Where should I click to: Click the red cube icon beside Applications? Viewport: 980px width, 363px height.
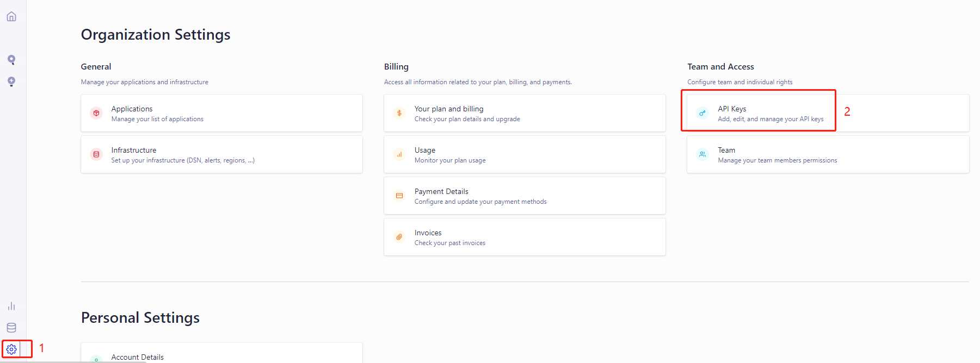pyautogui.click(x=96, y=113)
